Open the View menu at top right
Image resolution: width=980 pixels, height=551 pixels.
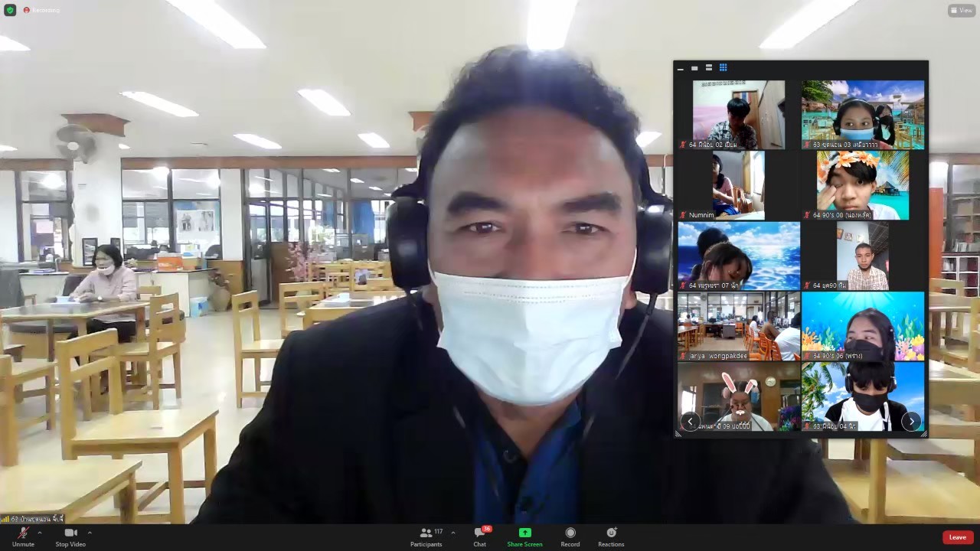[962, 11]
